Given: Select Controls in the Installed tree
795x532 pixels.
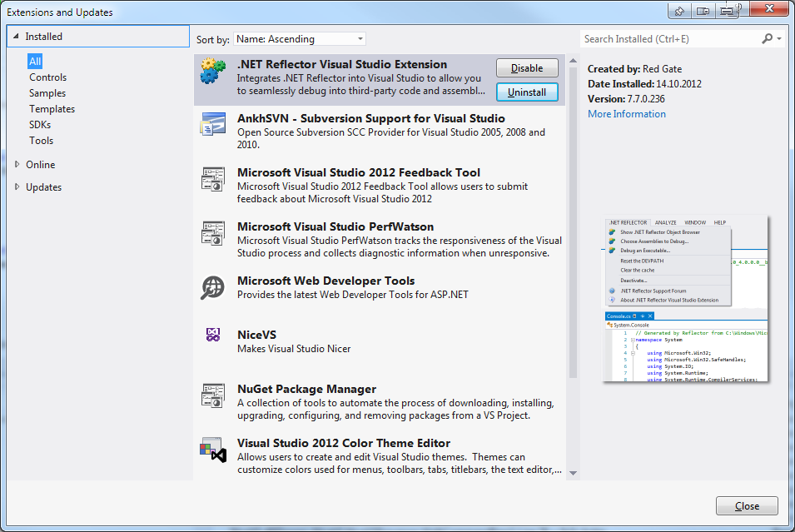Looking at the screenshot, I should [x=47, y=77].
